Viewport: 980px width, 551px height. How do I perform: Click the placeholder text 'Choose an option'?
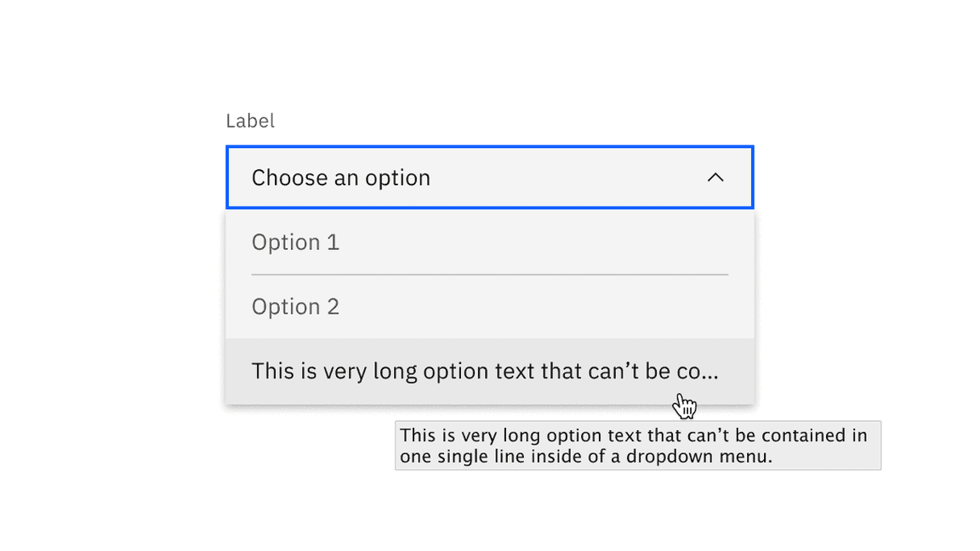point(340,178)
